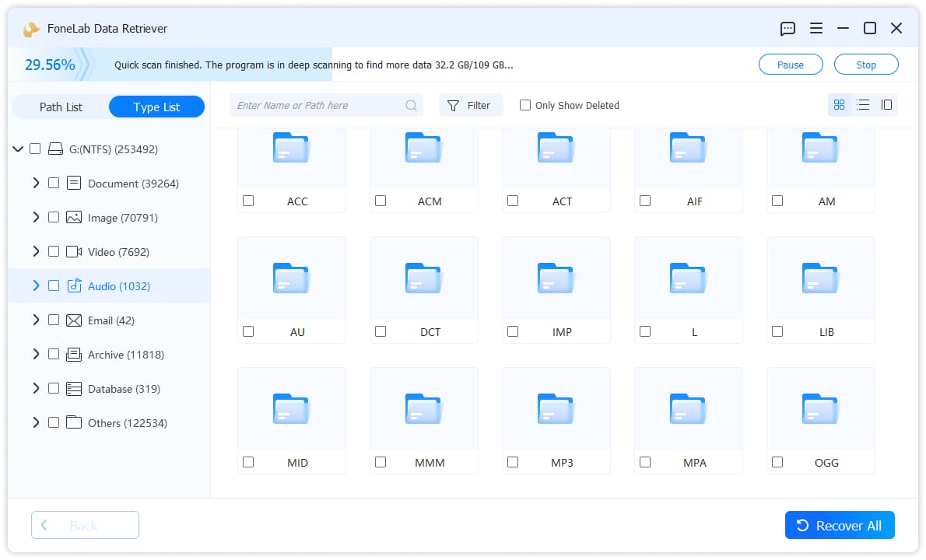Check the ACT folder checkbox

[x=513, y=201]
